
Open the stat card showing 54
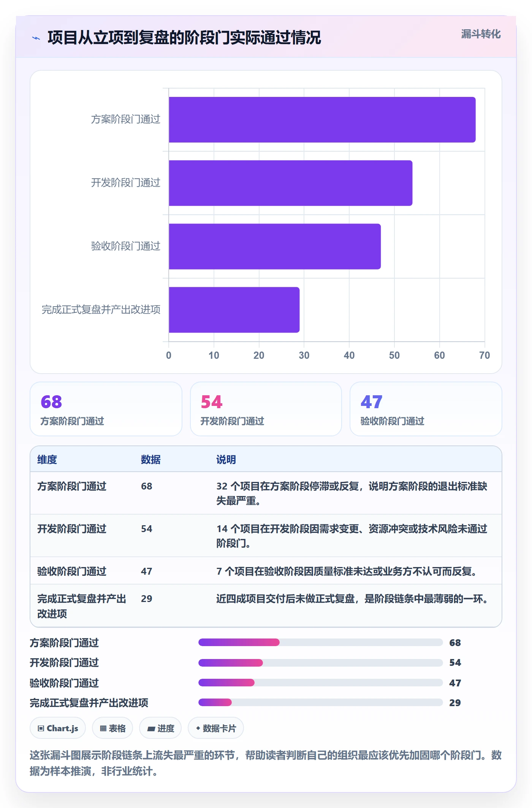pyautogui.click(x=266, y=409)
